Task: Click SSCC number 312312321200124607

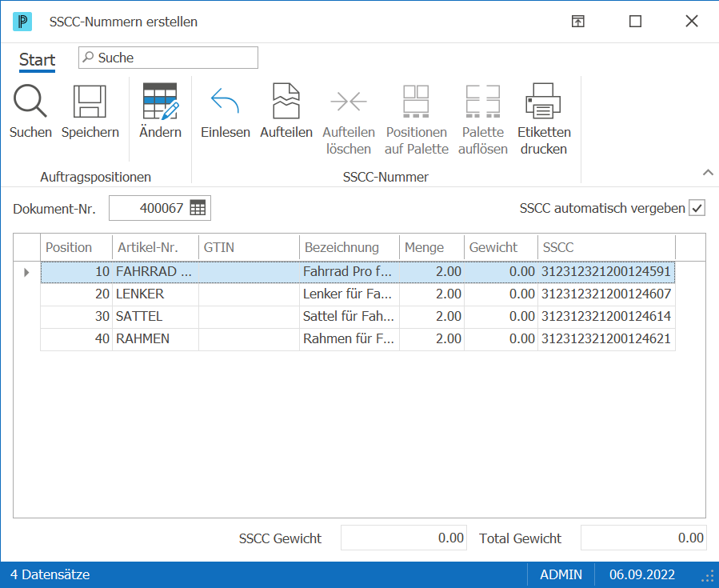Action: click(606, 294)
